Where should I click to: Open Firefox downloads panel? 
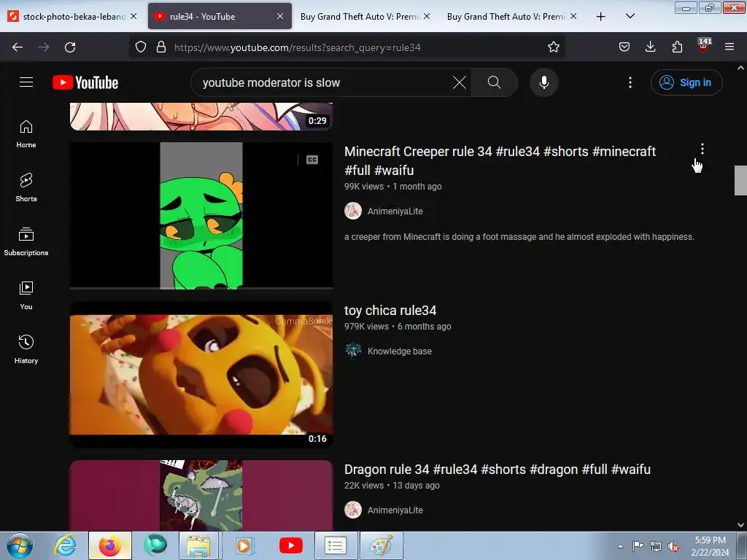click(650, 47)
